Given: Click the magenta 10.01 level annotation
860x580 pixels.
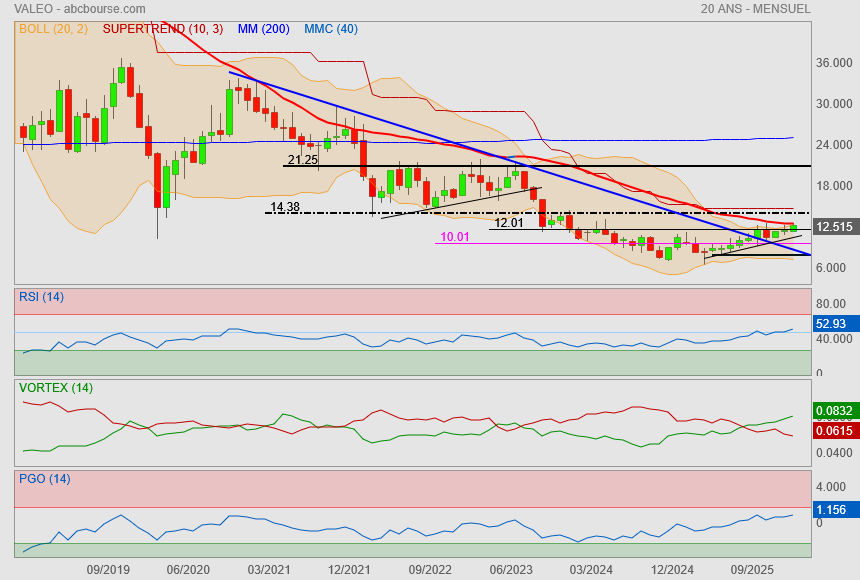Looking at the screenshot, I should pos(455,237).
